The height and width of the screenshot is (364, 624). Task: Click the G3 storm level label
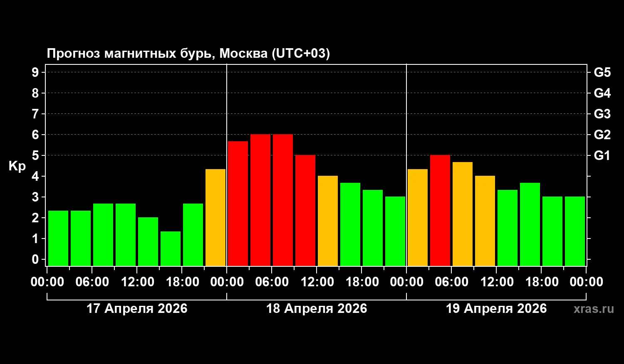pyautogui.click(x=602, y=114)
